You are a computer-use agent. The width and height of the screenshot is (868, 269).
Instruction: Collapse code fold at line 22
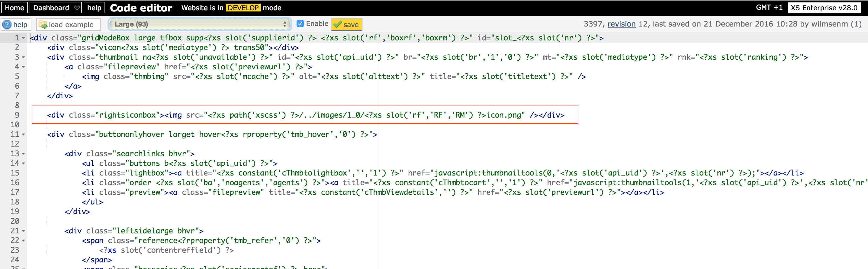(x=23, y=241)
